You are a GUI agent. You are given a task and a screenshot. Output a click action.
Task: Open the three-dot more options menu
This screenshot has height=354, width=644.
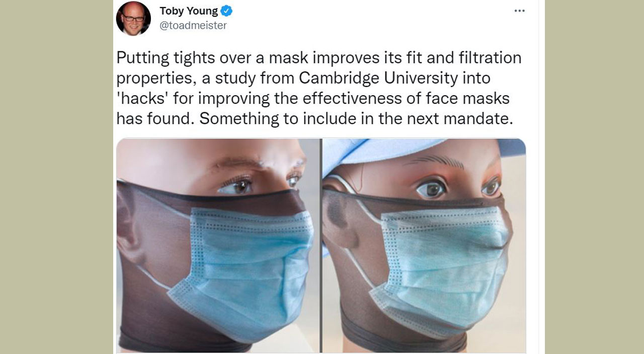click(519, 11)
